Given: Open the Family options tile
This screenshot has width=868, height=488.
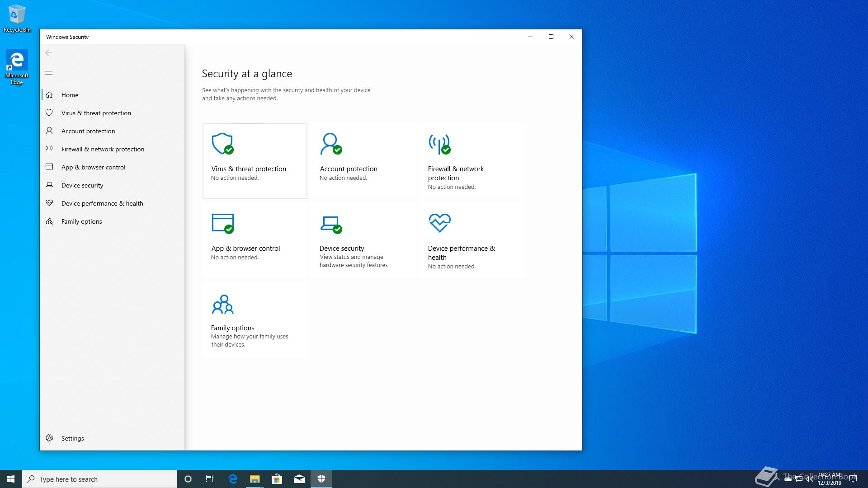Looking at the screenshot, I should point(255,320).
